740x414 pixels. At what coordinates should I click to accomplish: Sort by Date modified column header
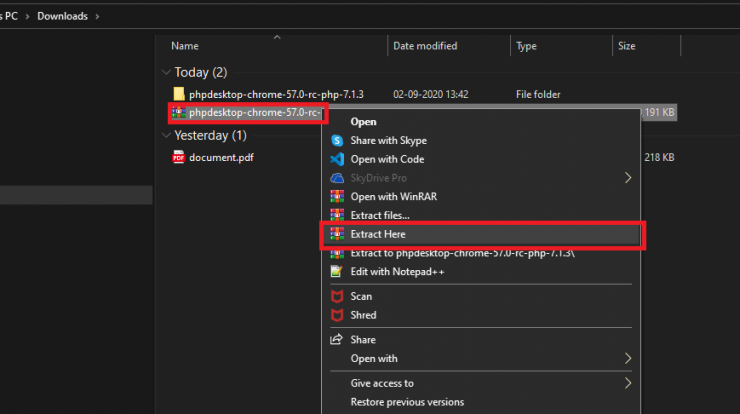425,46
